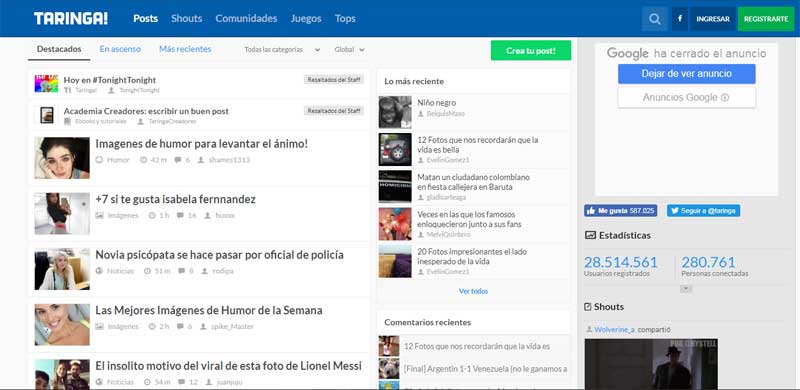Click thumbnail of Imagenes de humor post
Image resolution: width=800 pixels, height=390 pixels.
pyautogui.click(x=62, y=158)
